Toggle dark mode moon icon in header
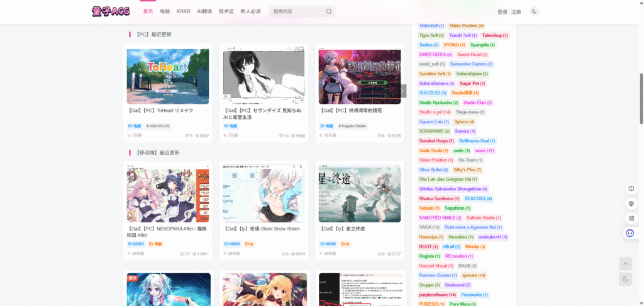Image resolution: width=644 pixels, height=306 pixels. click(535, 11)
